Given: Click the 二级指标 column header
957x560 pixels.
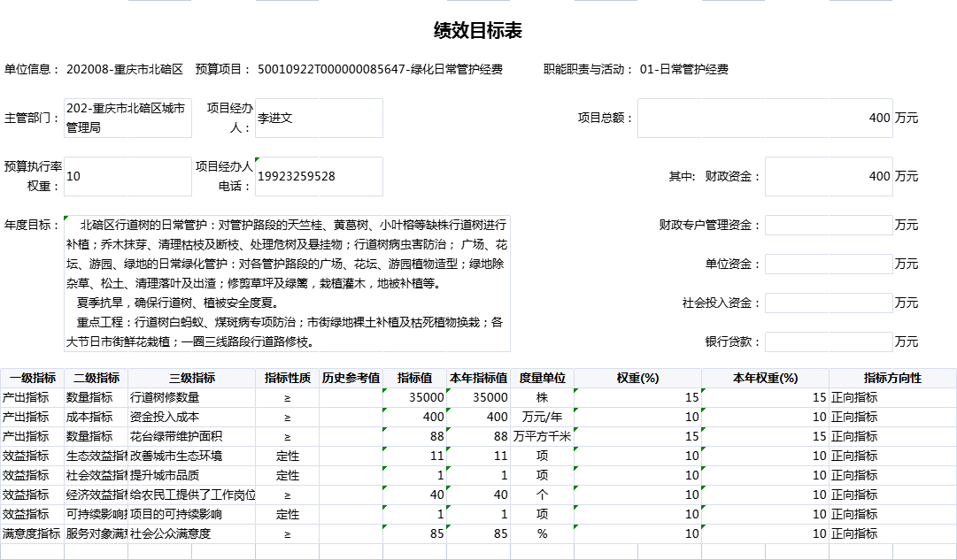Looking at the screenshot, I should click(96, 379).
